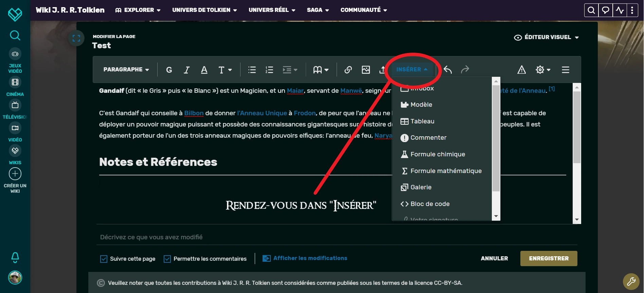Viewport: 644px width, 293px height.
Task: Open the Wikis section
Action: coord(15,155)
